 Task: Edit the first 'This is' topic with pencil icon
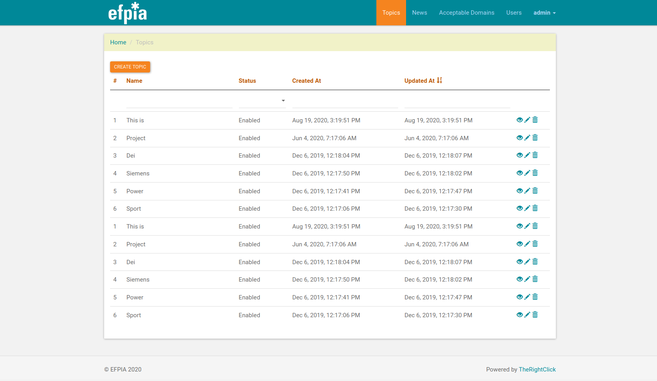coord(527,120)
